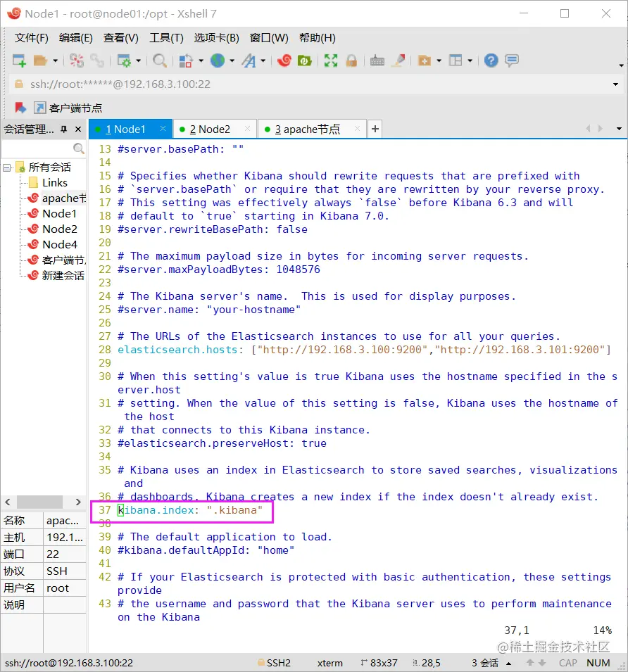The width and height of the screenshot is (628, 672).
Task: Open the toolbar overflow arrow at the far end
Action: pyautogui.click(x=621, y=65)
